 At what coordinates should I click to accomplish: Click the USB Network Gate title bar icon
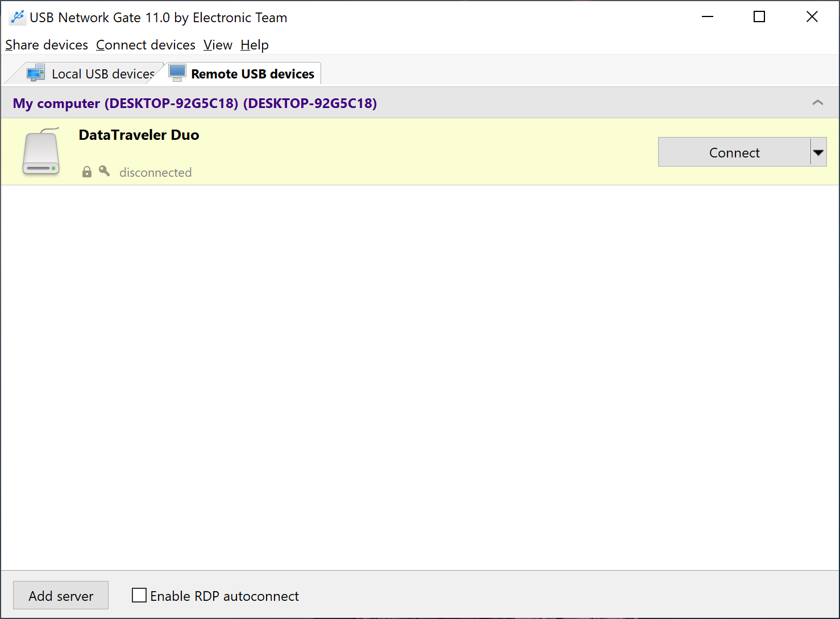[x=18, y=18]
